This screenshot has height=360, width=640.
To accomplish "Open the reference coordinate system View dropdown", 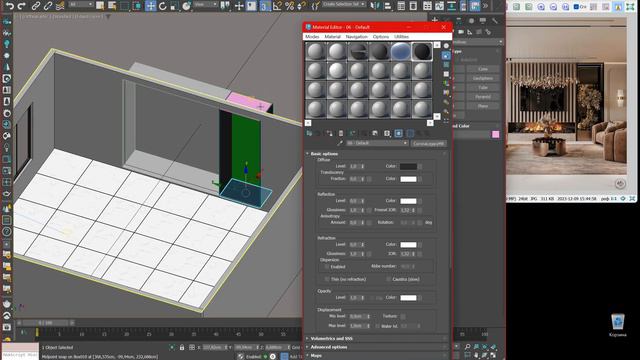I will [x=206, y=4].
